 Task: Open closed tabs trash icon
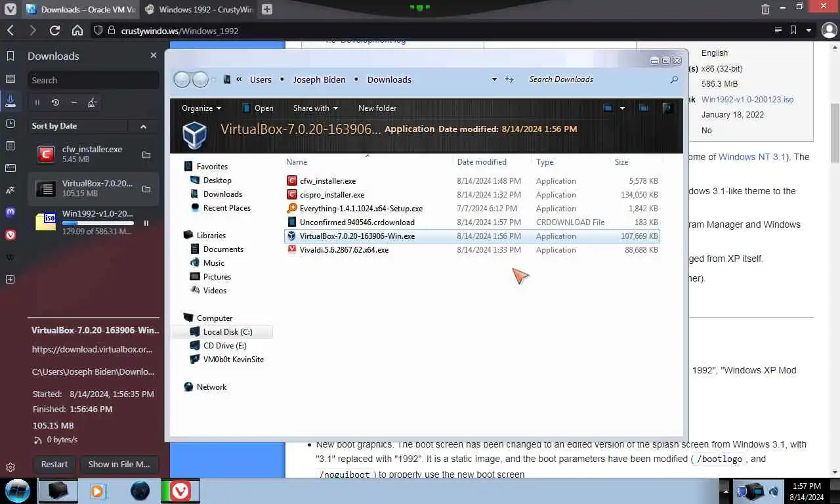(765, 9)
